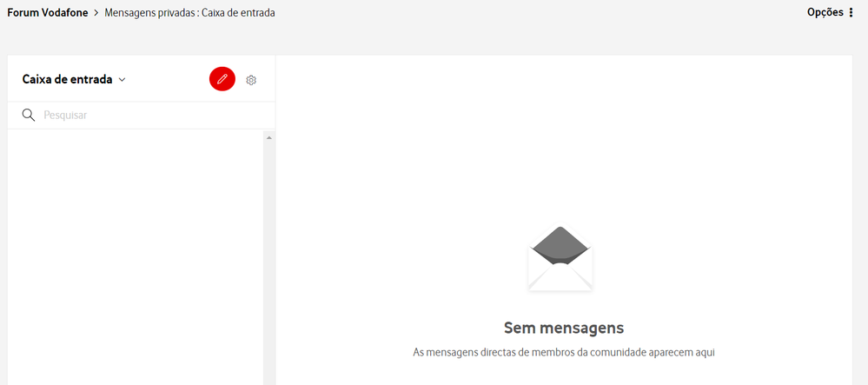Viewport: 868px width, 385px height.
Task: Click the scrollbar up arrow in the message list
Action: pyautogui.click(x=269, y=137)
